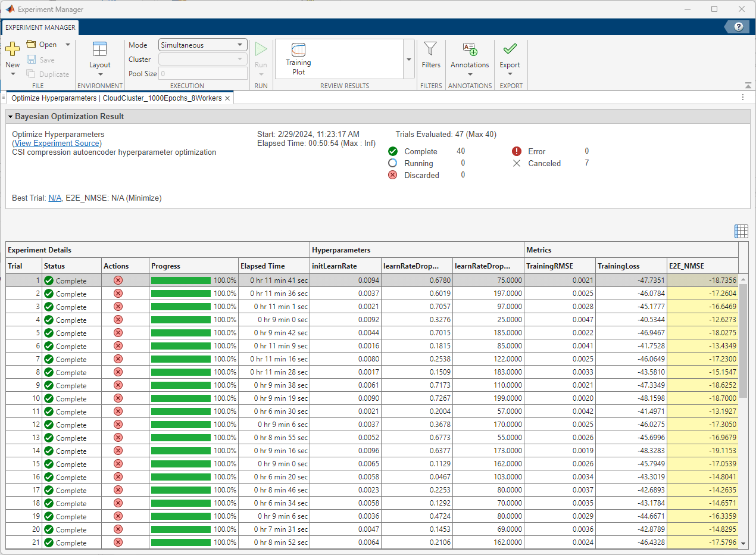756x555 pixels.
Task: Open help using the question mark icon
Action: [738, 26]
